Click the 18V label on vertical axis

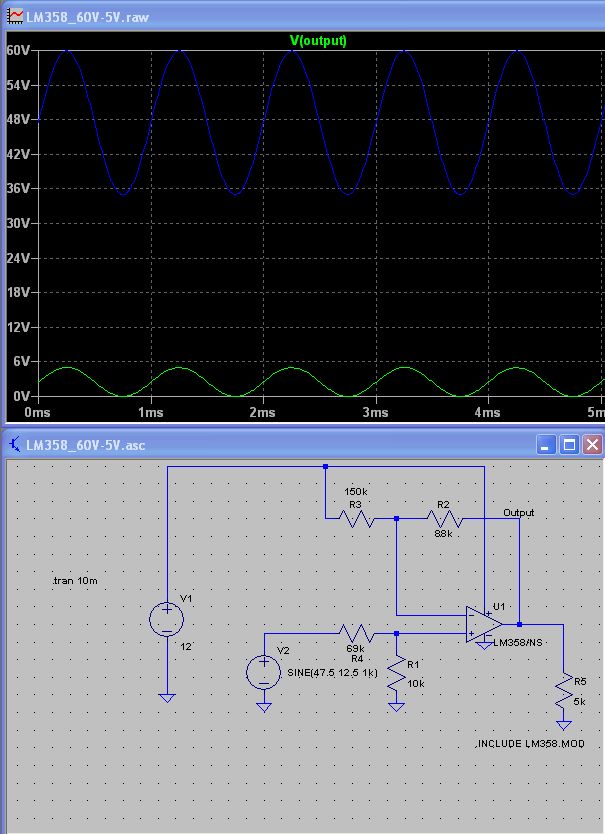coord(18,292)
